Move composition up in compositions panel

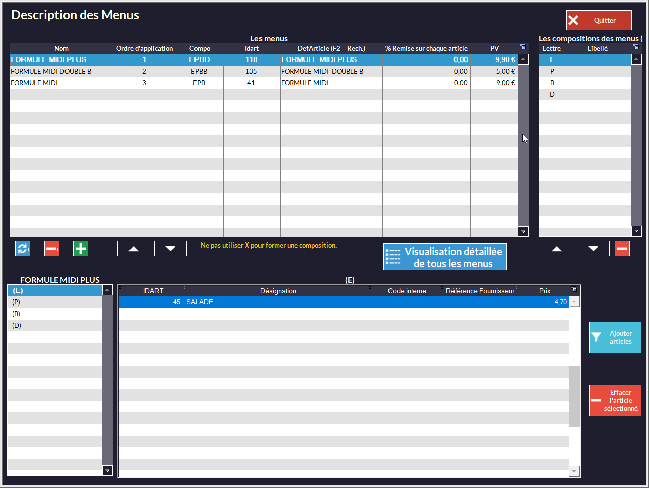click(x=557, y=248)
